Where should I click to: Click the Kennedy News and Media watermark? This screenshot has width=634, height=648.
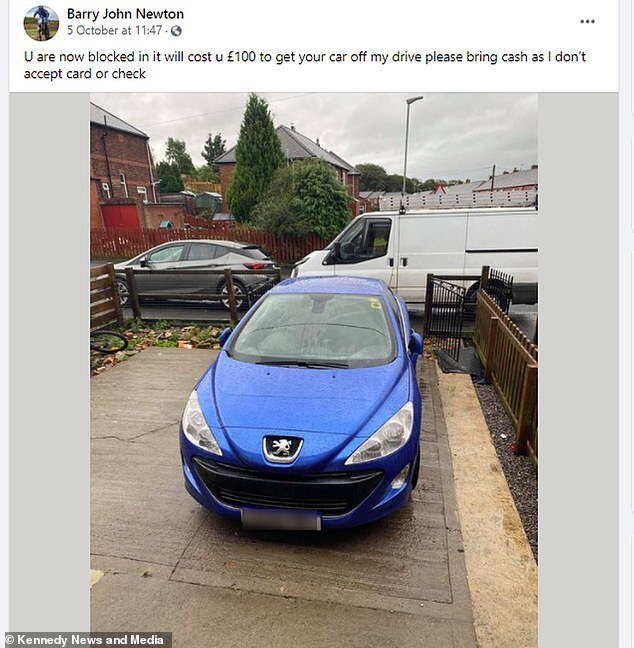click(x=86, y=640)
